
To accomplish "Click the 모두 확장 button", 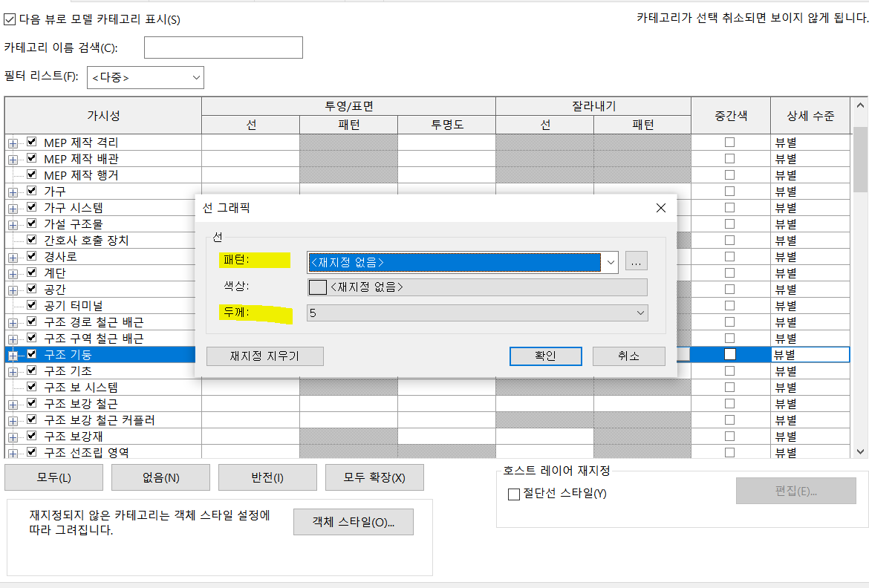I will pyautogui.click(x=374, y=477).
